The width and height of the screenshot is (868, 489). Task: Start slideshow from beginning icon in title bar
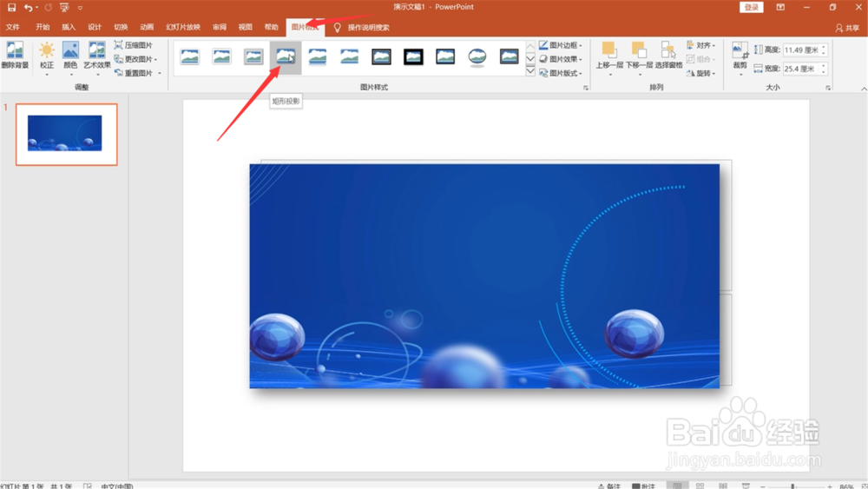[64, 7]
